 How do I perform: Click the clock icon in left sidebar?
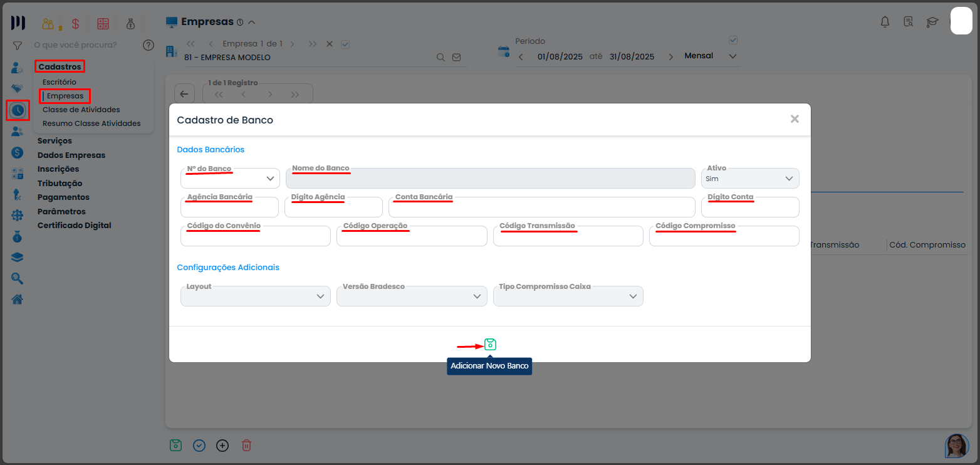[x=18, y=110]
